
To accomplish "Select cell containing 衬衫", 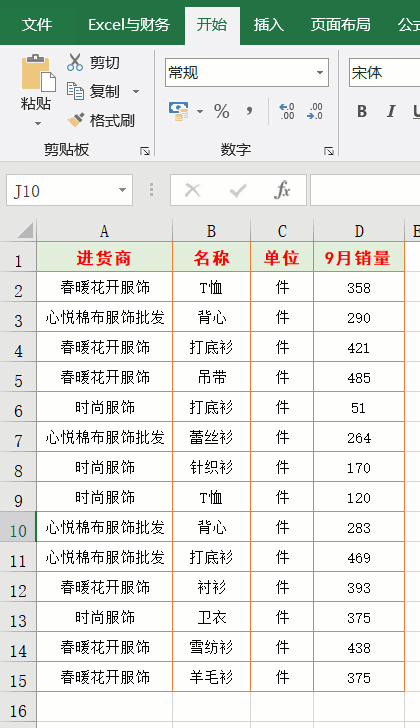I will (211, 587).
